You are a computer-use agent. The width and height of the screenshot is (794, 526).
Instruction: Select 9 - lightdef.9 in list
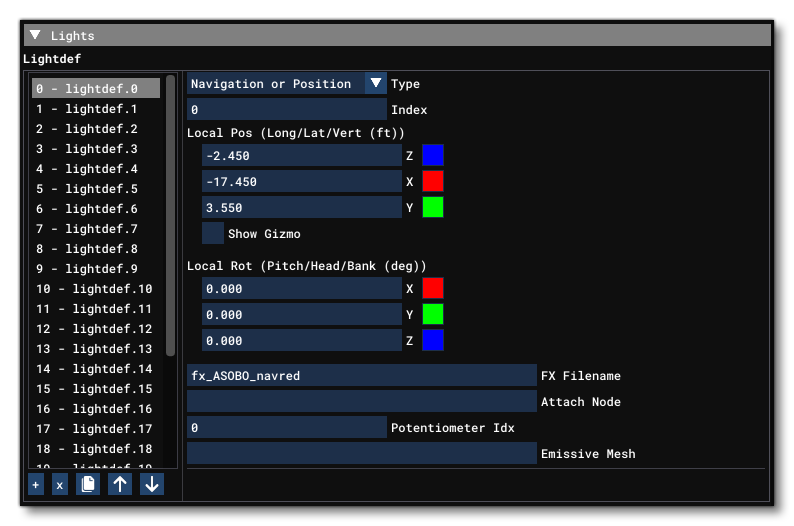click(x=96, y=268)
